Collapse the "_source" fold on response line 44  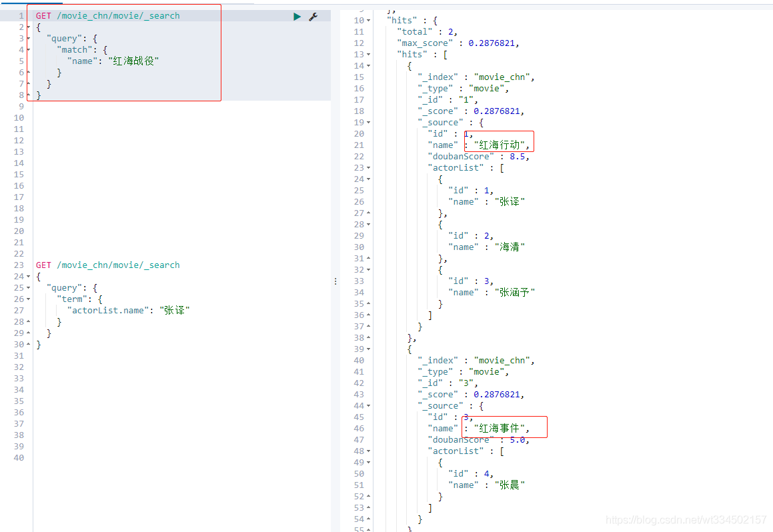point(368,405)
